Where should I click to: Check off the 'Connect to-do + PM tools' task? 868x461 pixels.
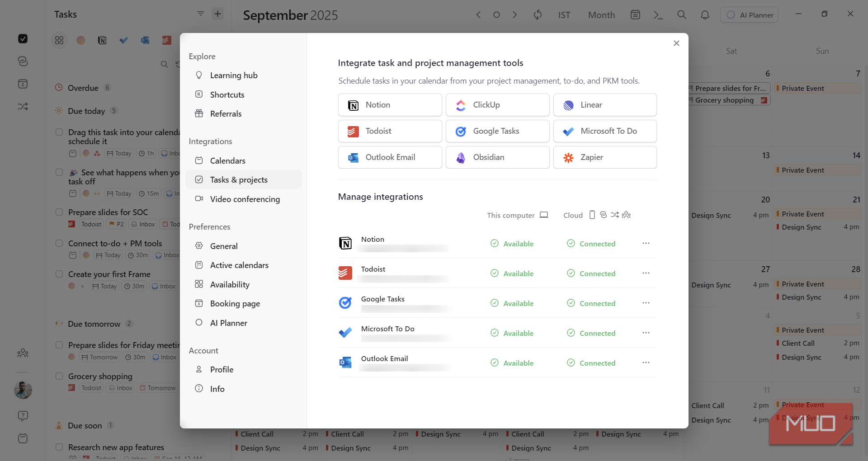coord(59,243)
